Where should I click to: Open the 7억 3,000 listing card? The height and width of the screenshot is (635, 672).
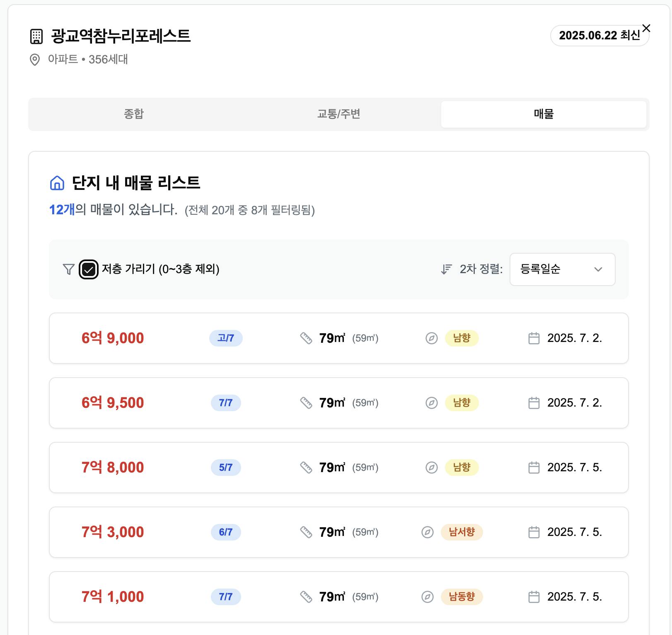point(338,532)
